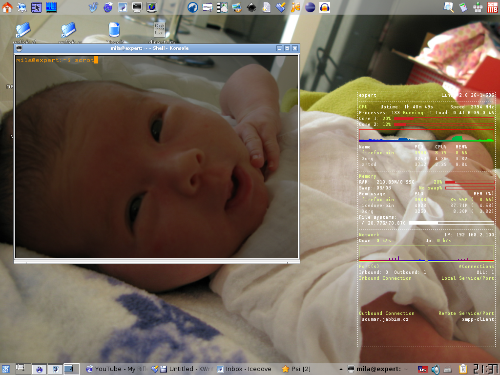Click the keyboard layout flag indicator
This screenshot has width=500, height=375.
point(423,369)
